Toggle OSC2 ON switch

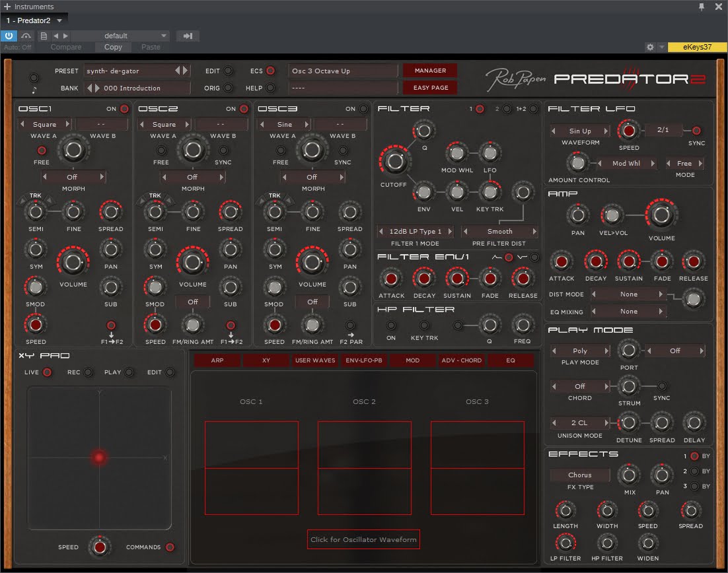(244, 108)
